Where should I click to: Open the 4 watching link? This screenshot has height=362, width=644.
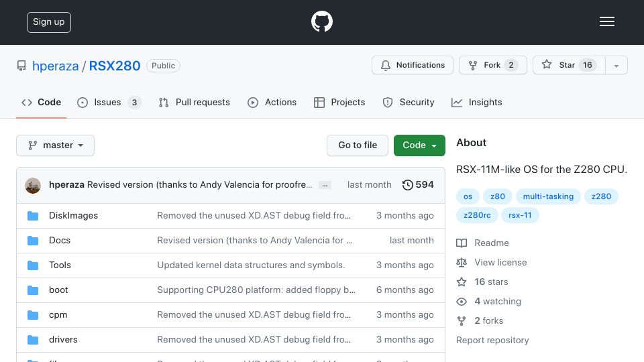point(498,301)
